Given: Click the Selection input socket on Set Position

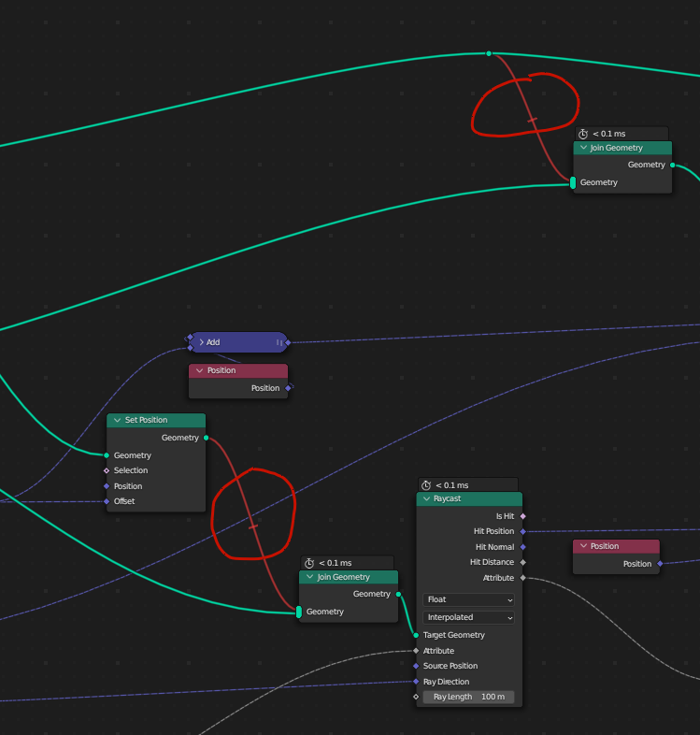Looking at the screenshot, I should pos(107,470).
